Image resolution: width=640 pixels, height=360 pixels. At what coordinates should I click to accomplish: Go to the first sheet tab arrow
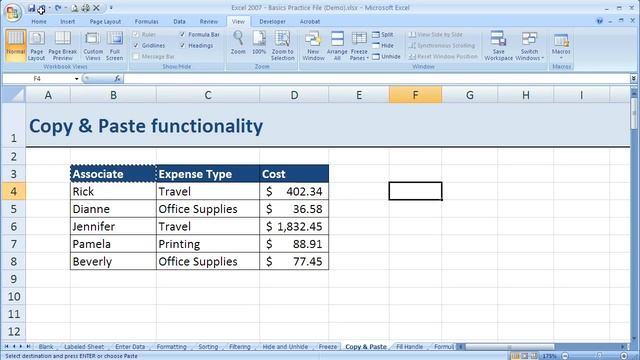(6, 347)
